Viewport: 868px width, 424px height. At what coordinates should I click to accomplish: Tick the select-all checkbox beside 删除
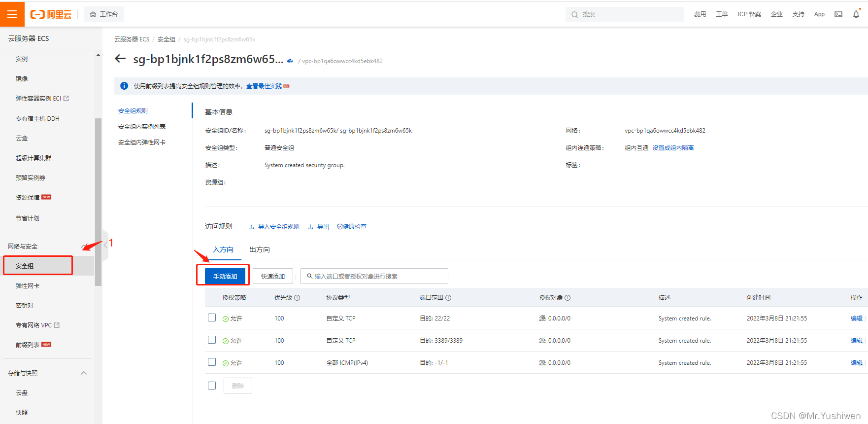pos(212,386)
